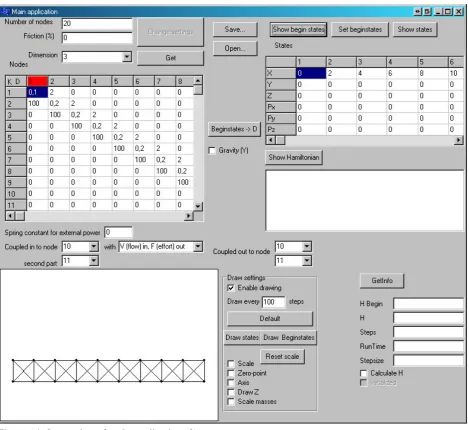
Task: Enable the Scale checkbox
Action: coord(231,364)
